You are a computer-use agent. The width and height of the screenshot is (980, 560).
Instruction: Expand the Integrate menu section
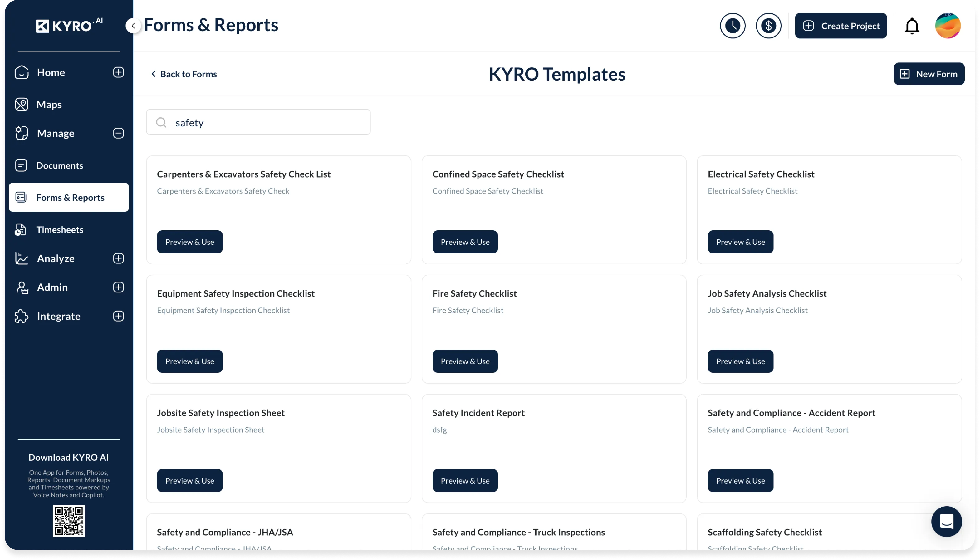click(x=118, y=316)
